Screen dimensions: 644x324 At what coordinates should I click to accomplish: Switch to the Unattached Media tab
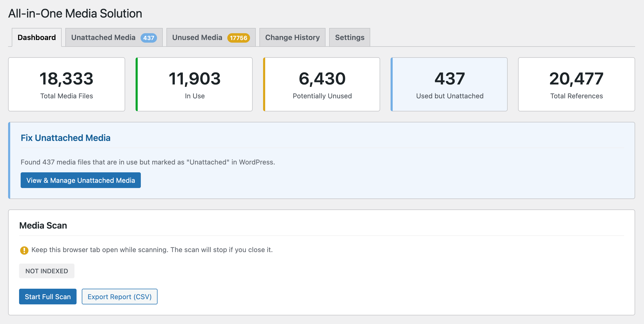[x=103, y=37]
